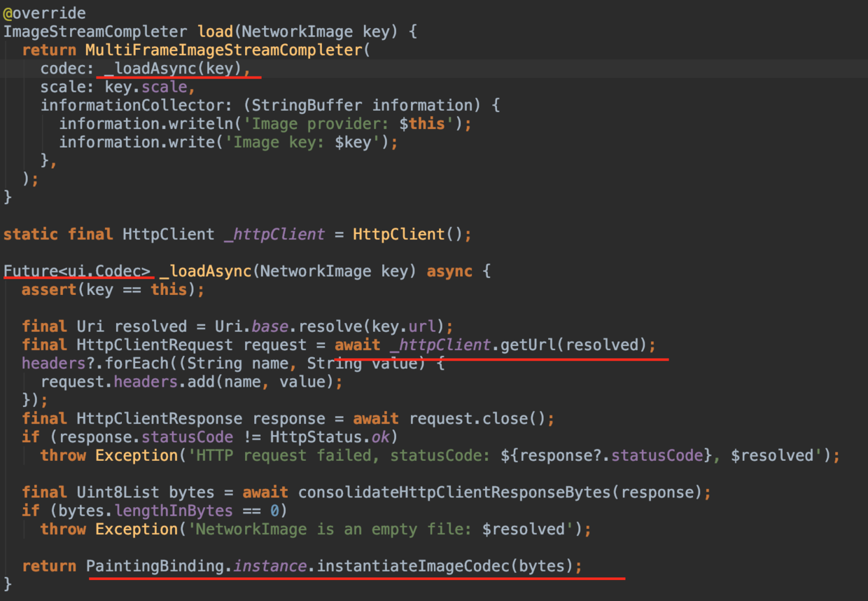Screen dimensions: 868x601
Task: Click the async keyword in _loadAsync declaration
Action: tap(449, 271)
